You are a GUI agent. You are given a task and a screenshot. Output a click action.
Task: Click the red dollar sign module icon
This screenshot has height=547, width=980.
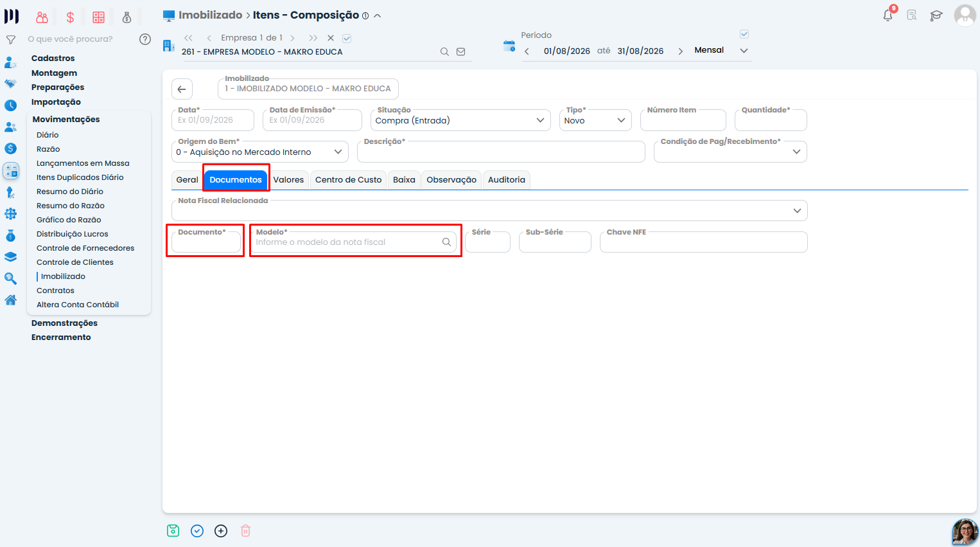[x=70, y=17]
